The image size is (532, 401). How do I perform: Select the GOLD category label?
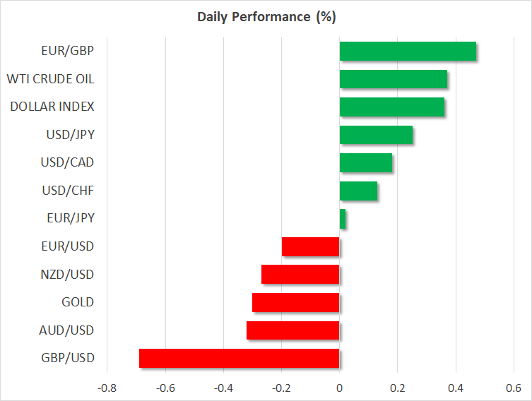tap(78, 302)
